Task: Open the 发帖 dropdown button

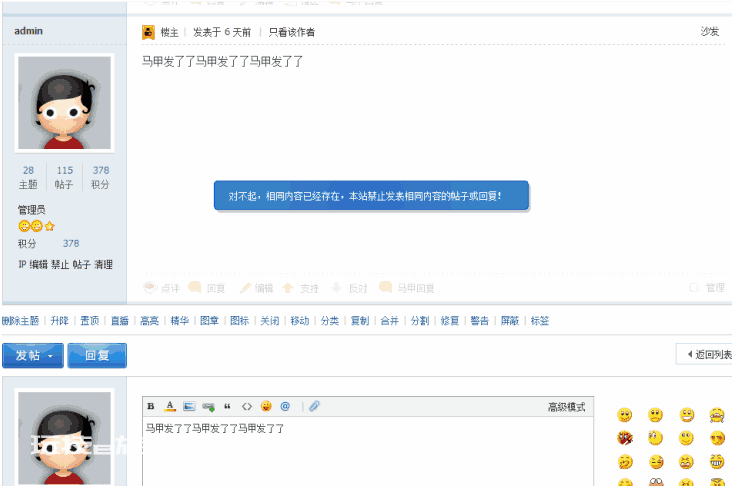Action: pos(33,356)
